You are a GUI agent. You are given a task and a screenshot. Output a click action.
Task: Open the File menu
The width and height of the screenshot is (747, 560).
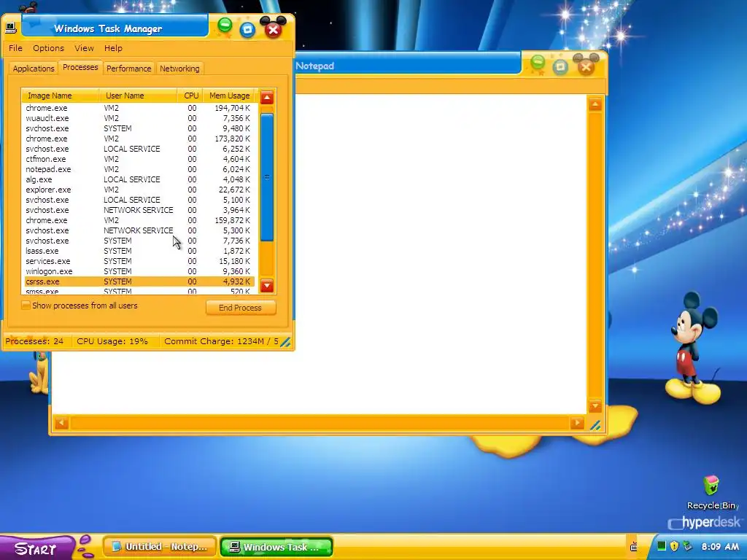pyautogui.click(x=15, y=48)
